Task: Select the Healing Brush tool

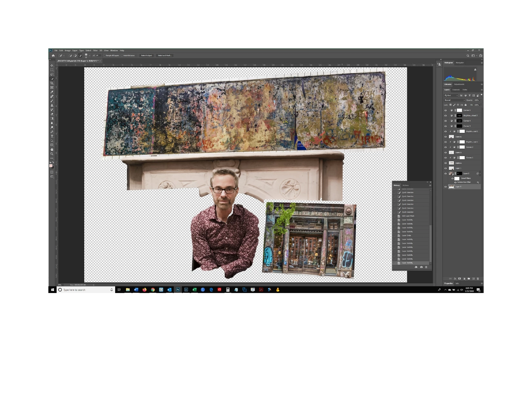Action: coord(52,96)
